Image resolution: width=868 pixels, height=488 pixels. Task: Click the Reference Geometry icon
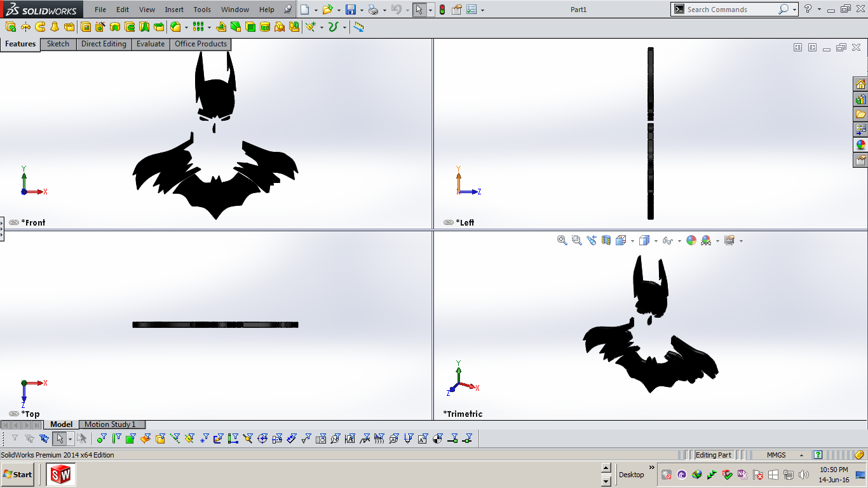tap(310, 27)
